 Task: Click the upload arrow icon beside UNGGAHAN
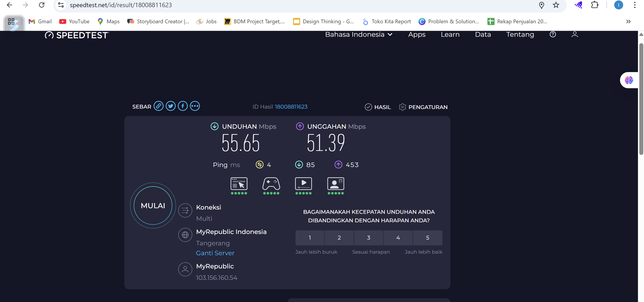point(300,126)
